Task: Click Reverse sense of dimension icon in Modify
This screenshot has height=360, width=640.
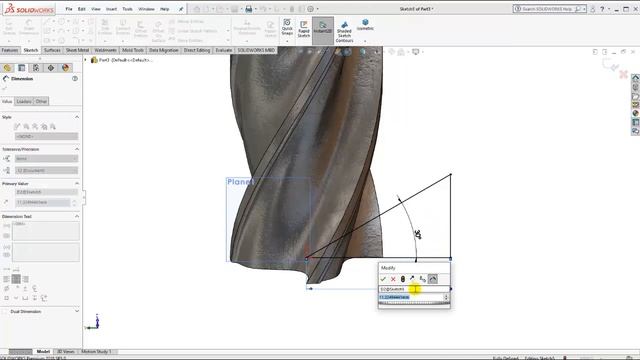Action: point(412,279)
